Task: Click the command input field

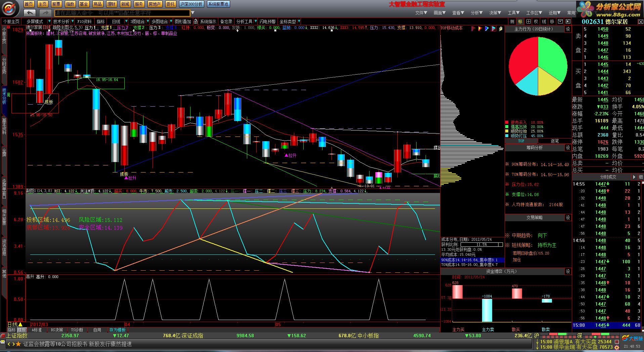Action: pyautogui.click(x=122, y=13)
